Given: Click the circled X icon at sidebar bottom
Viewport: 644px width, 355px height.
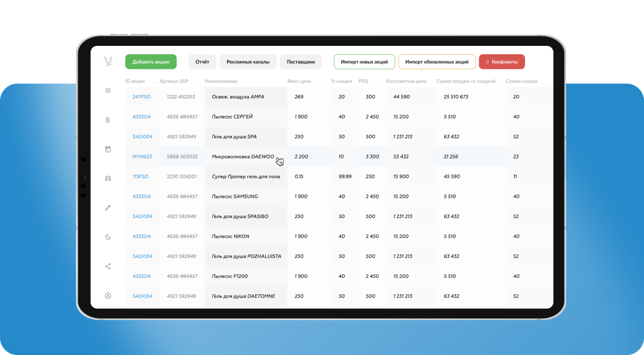Looking at the screenshot, I should [x=108, y=295].
